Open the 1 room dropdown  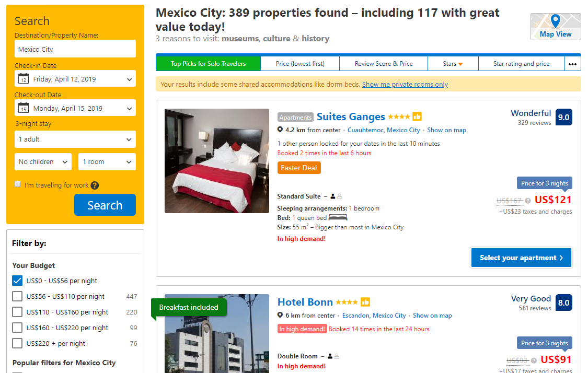pyautogui.click(x=107, y=162)
